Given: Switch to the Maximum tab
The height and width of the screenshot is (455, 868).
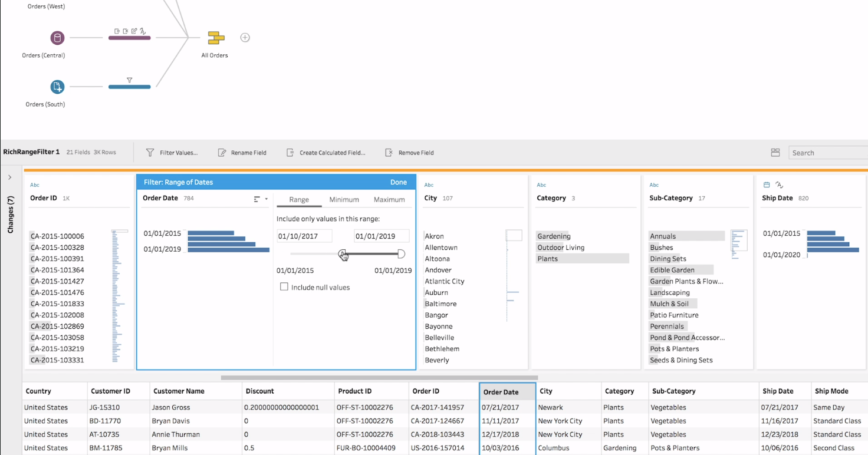Looking at the screenshot, I should (389, 199).
